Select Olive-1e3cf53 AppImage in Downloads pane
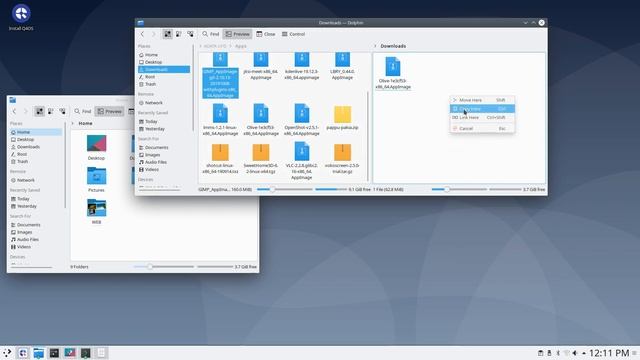Image resolution: width=640 pixels, height=360 pixels. pyautogui.click(x=393, y=73)
